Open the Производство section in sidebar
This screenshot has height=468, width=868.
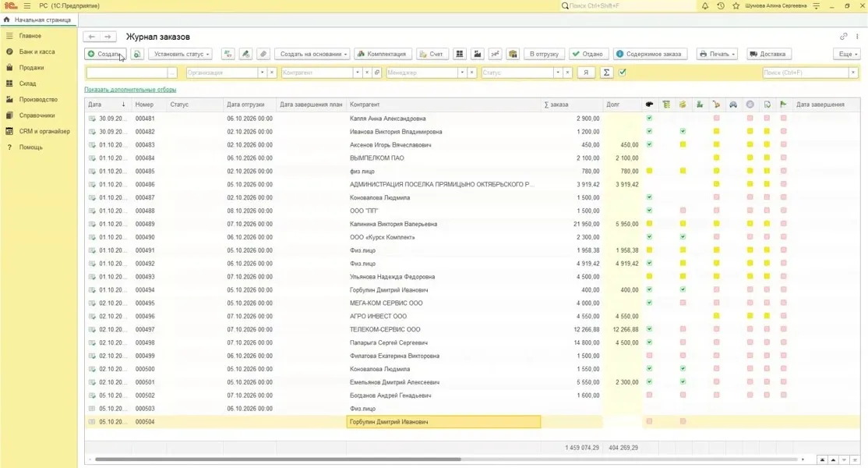[38, 100]
